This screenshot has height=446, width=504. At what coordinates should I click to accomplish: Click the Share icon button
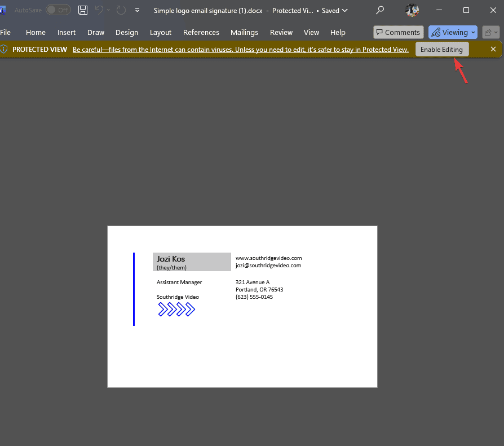[488, 32]
